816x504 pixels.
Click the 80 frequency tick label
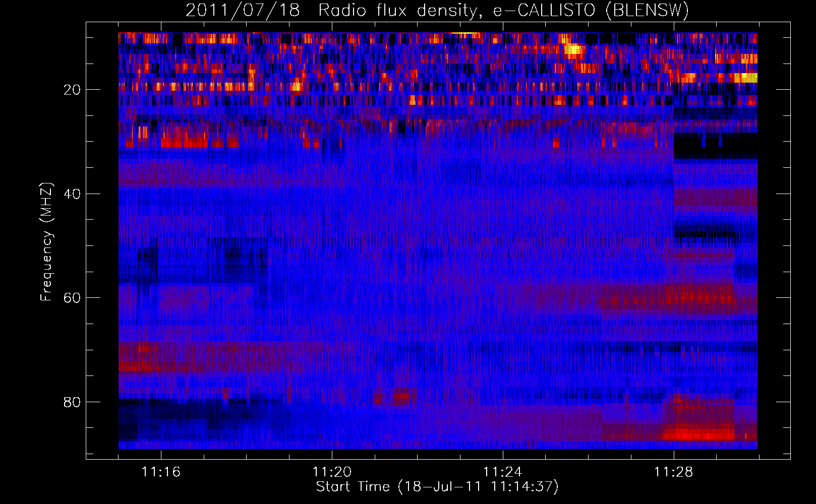tap(72, 402)
